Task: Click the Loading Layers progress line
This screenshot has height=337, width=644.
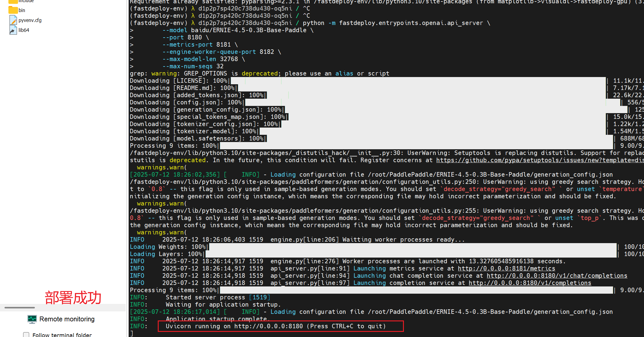Action: coord(387,254)
